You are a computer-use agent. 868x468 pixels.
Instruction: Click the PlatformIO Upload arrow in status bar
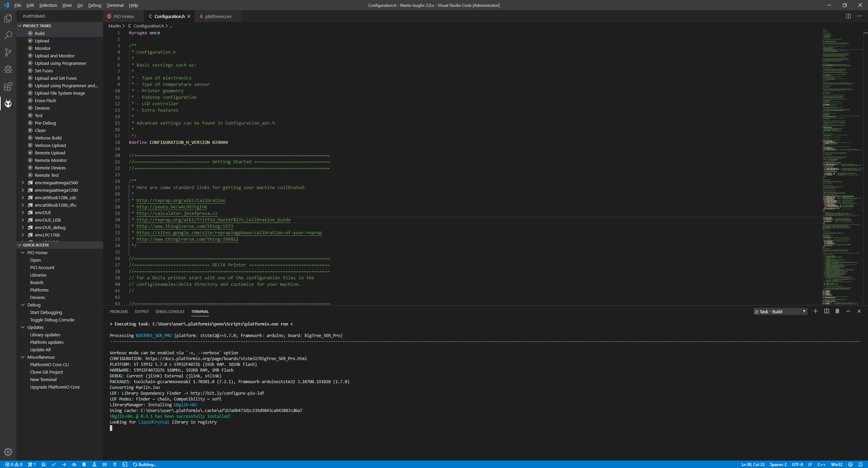64,464
